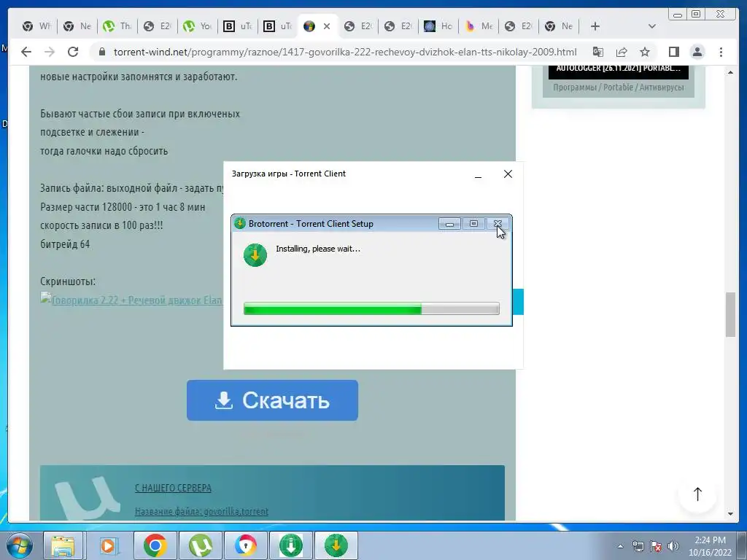Viewport: 747px width, 560px height.
Task: Expand the tab search chevron
Action: point(652,26)
